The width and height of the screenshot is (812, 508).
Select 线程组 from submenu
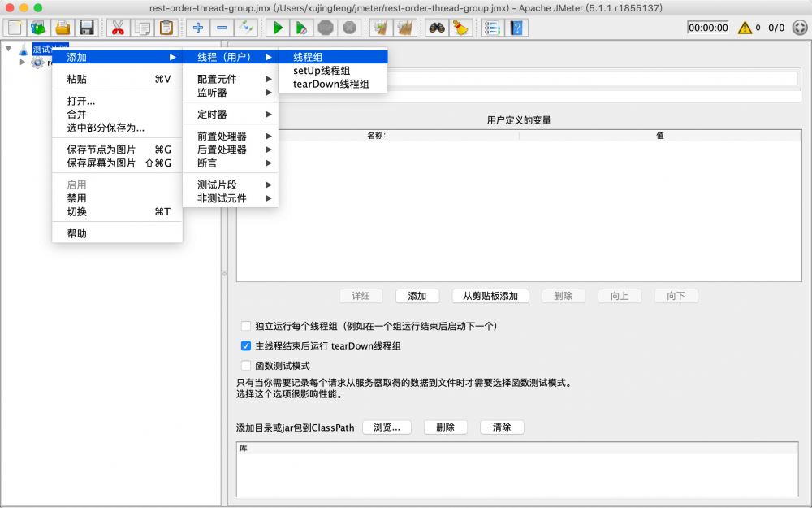coord(307,58)
